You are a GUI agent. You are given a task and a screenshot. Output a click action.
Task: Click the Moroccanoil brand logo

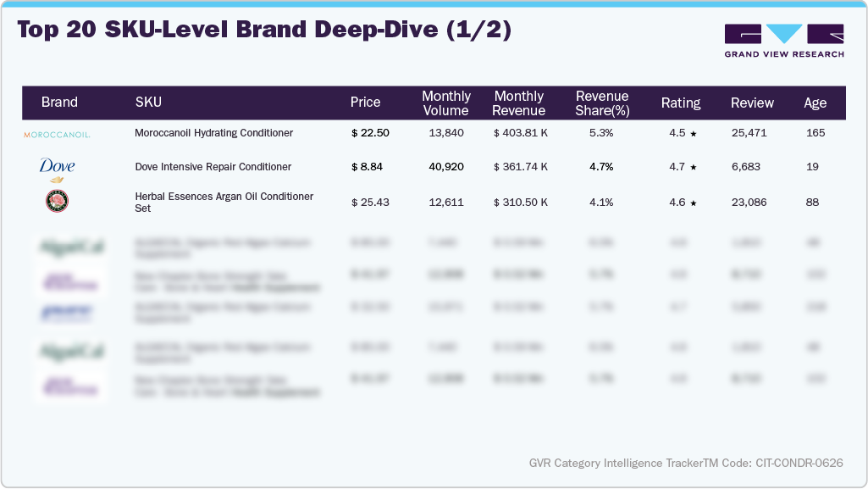coord(57,135)
